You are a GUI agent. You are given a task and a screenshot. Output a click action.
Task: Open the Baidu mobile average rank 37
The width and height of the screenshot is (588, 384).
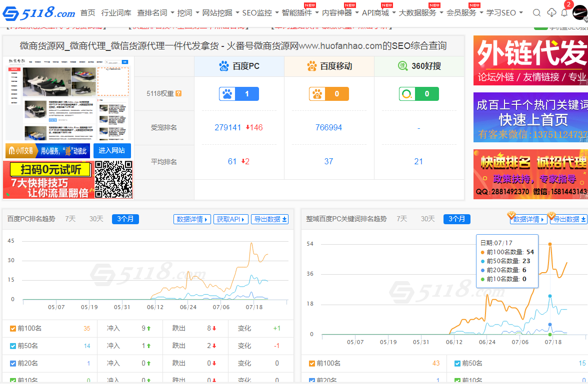click(x=329, y=161)
